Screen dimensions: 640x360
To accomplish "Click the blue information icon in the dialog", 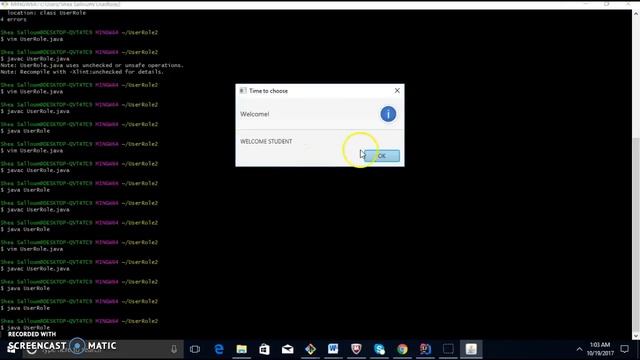I will click(388, 114).
